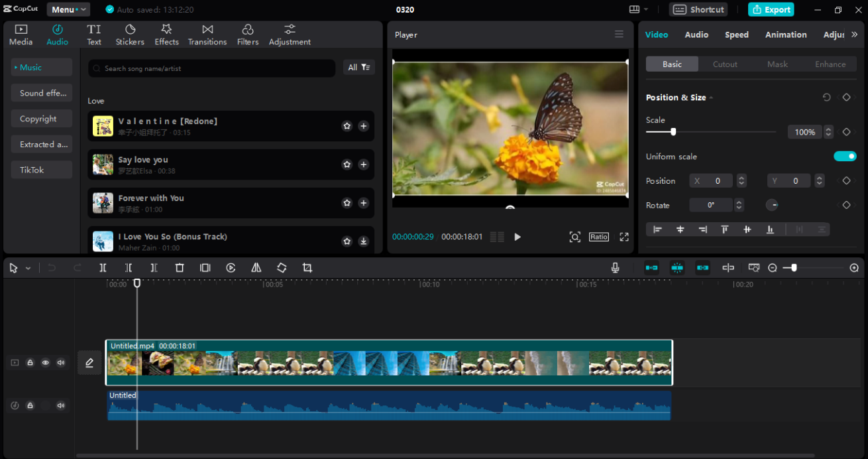This screenshot has height=459, width=868.
Task: Delete the selected clip
Action: 180,268
